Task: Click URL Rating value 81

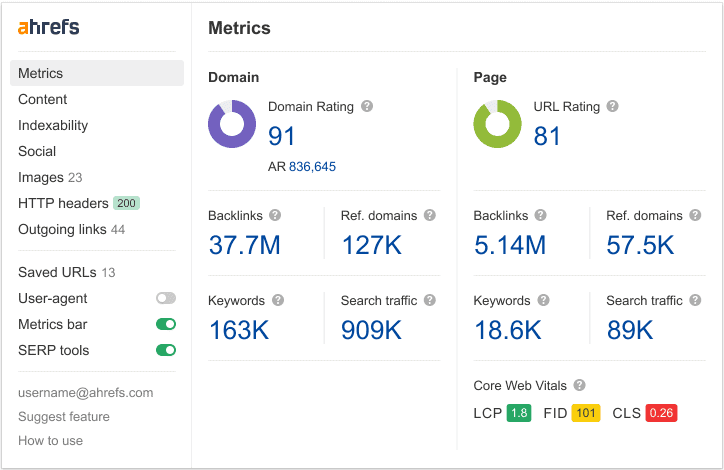Action: [x=547, y=136]
